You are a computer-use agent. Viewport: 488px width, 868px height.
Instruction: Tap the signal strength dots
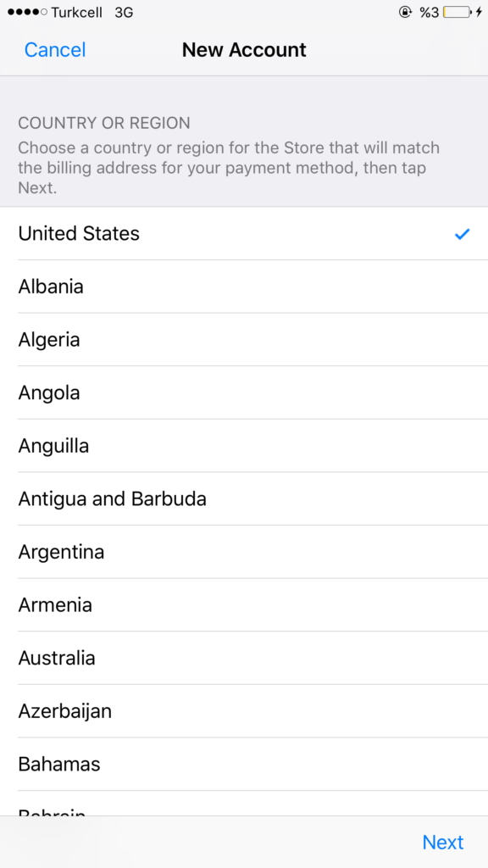pyautogui.click(x=27, y=12)
